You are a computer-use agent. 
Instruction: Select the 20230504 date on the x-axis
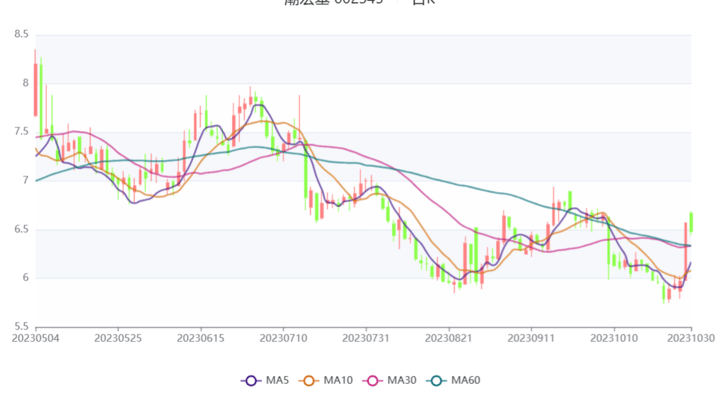(36, 339)
